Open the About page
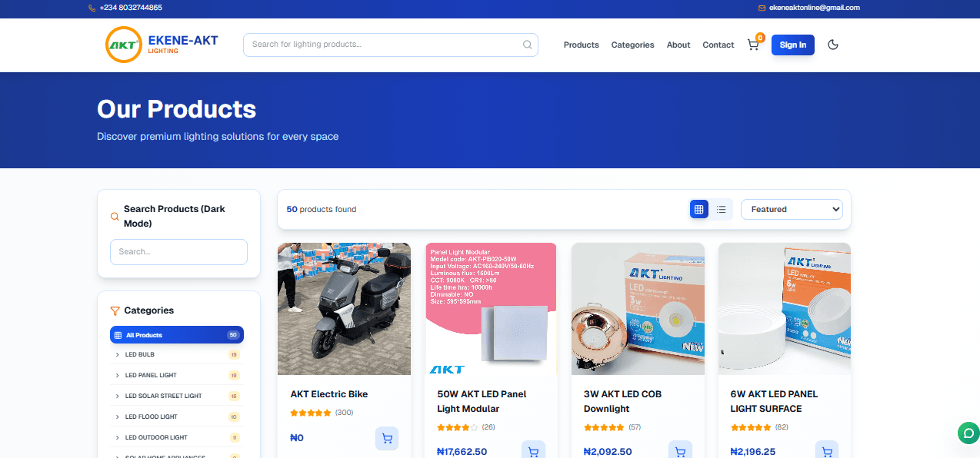The image size is (980, 458). pos(678,45)
